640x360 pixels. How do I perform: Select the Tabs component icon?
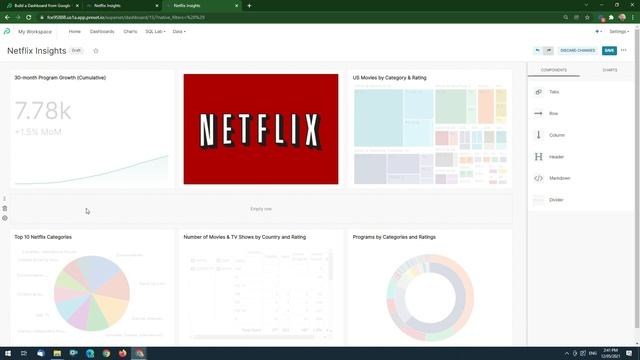pyautogui.click(x=538, y=92)
